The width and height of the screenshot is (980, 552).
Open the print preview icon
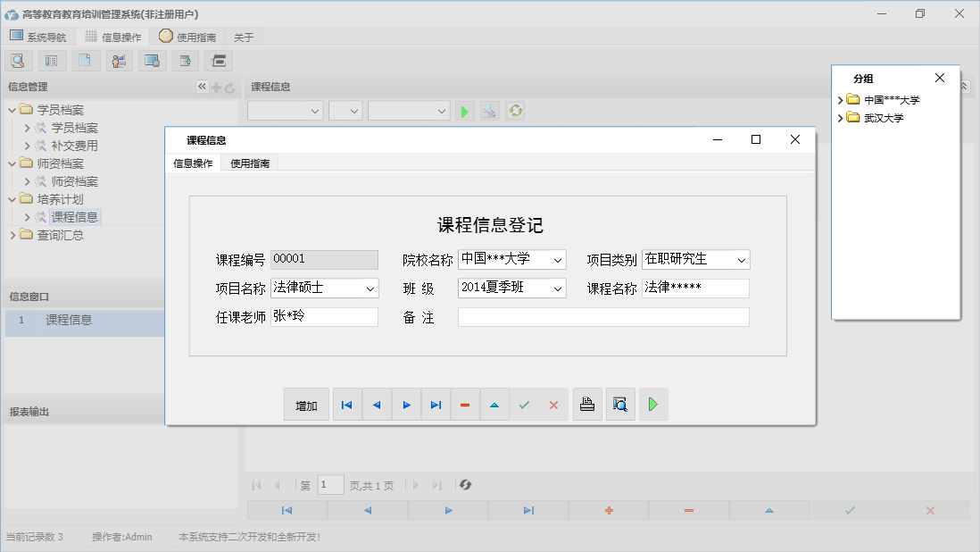(x=620, y=404)
